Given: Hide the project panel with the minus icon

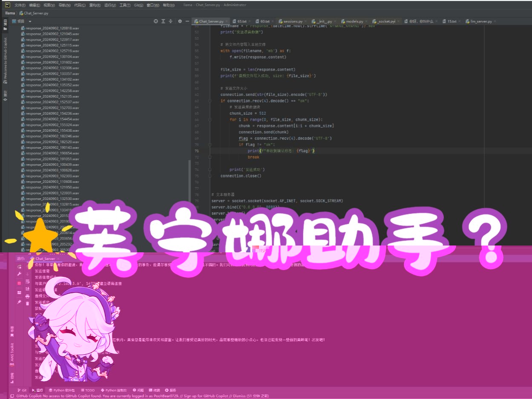Looking at the screenshot, I should pos(187,21).
